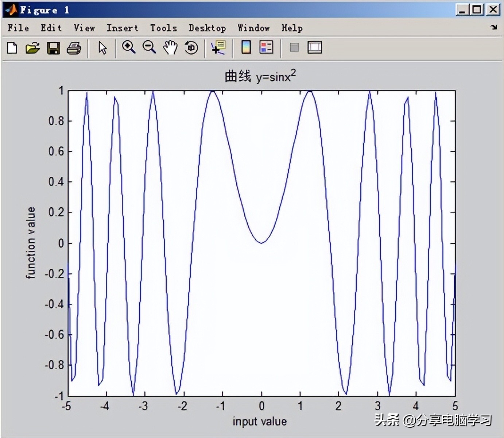This screenshot has width=504, height=438.
Task: Open a file with the Open icon
Action: tap(32, 48)
